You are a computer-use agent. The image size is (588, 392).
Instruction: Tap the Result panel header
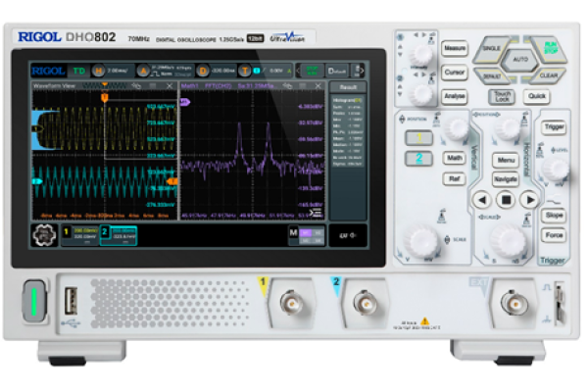345,85
